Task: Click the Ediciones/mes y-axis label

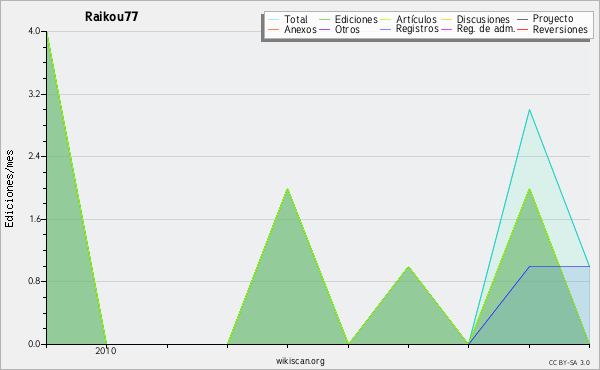Action: tap(9, 188)
